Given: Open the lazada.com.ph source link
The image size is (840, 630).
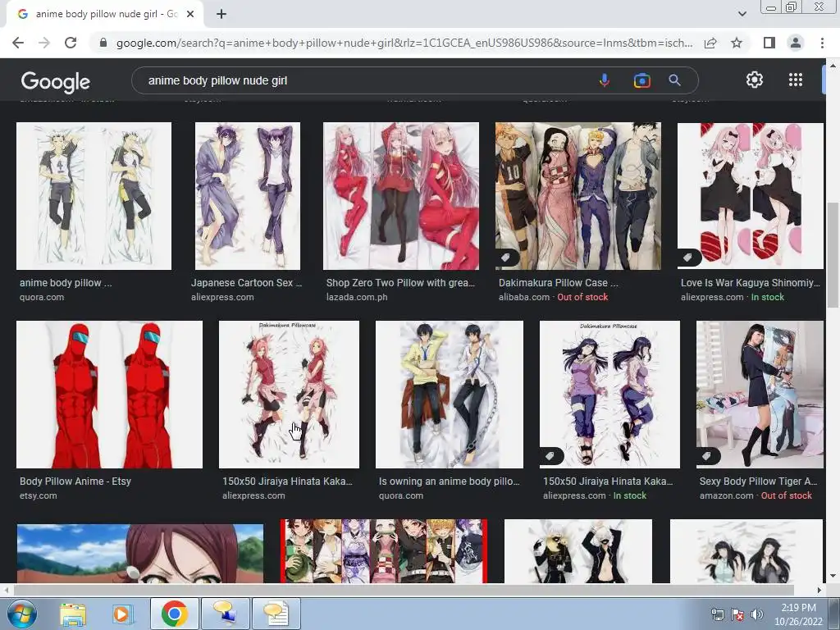Looking at the screenshot, I should coord(357,297).
